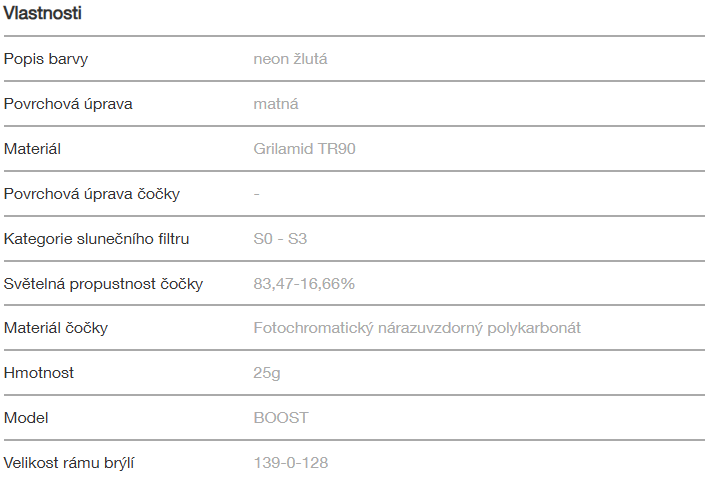
Task: Select the BOOST model value
Action: (x=281, y=418)
